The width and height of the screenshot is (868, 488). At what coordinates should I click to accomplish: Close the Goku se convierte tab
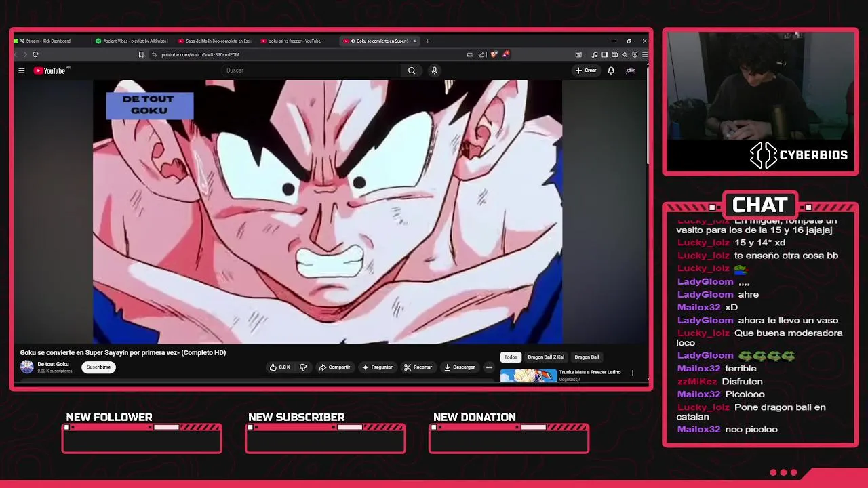tap(415, 41)
